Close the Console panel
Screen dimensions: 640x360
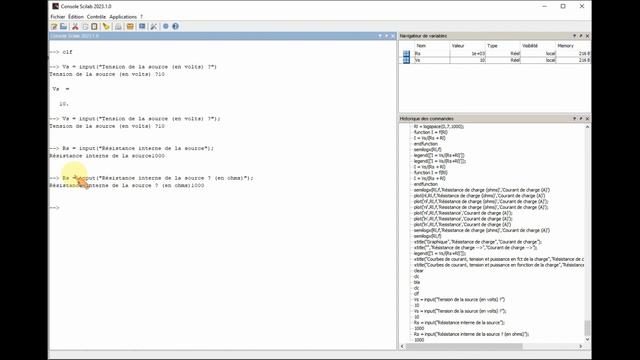pos(393,36)
